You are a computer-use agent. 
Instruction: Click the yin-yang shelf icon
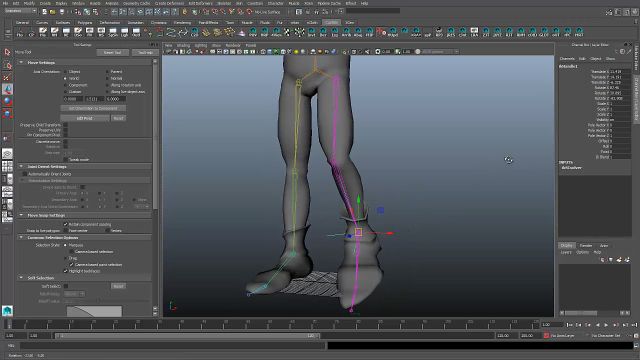click(x=439, y=31)
